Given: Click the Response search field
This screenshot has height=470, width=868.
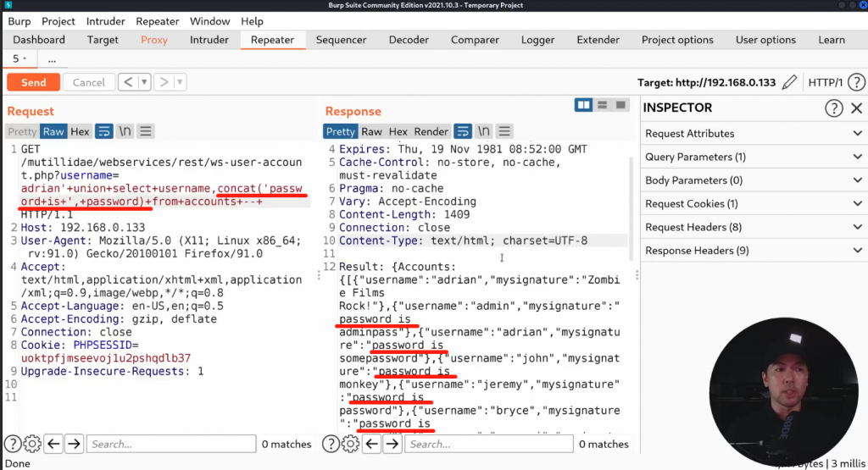Looking at the screenshot, I should [x=489, y=444].
